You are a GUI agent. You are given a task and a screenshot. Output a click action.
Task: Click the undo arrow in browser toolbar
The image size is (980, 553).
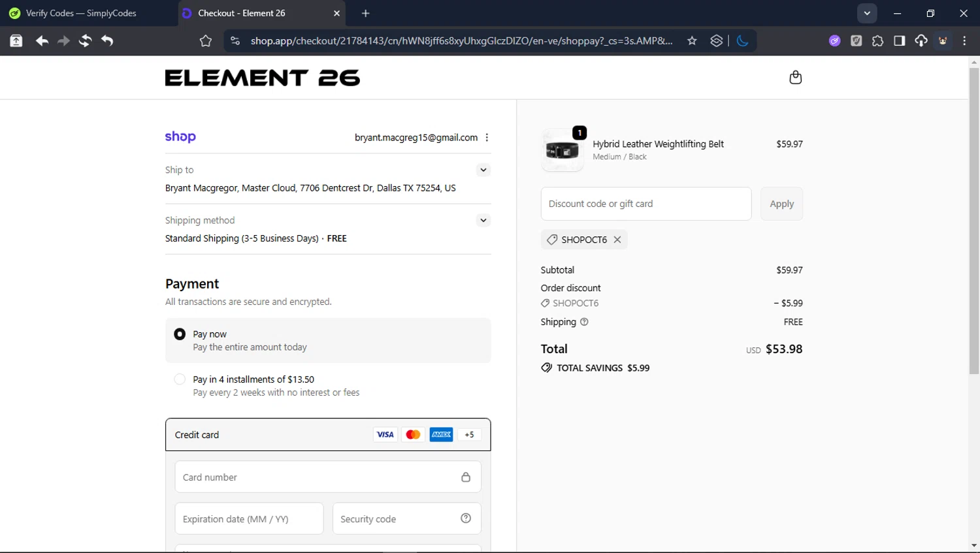tap(107, 40)
